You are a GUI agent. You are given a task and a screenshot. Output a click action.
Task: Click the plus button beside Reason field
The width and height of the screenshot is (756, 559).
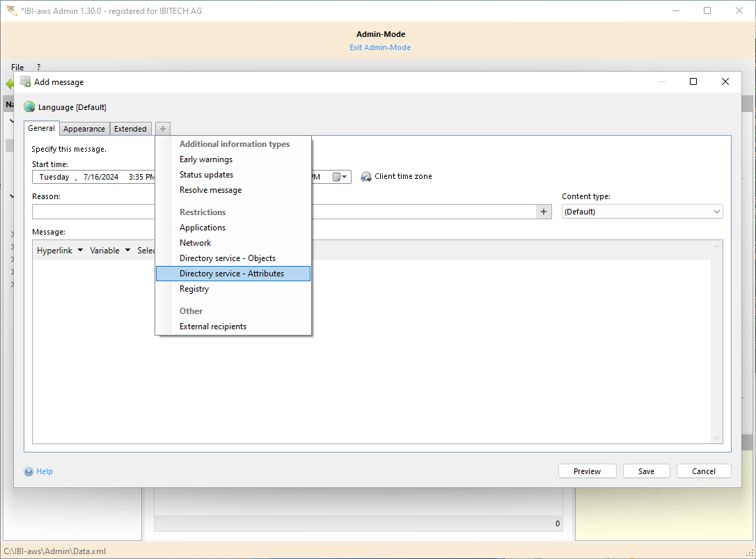[x=544, y=212]
